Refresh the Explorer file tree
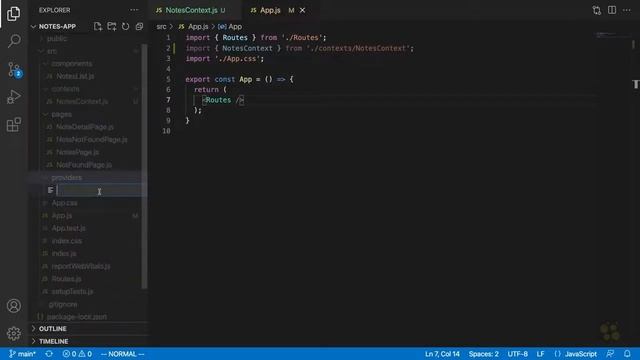Image resolution: width=640 pixels, height=360 pixels. pos(125,27)
